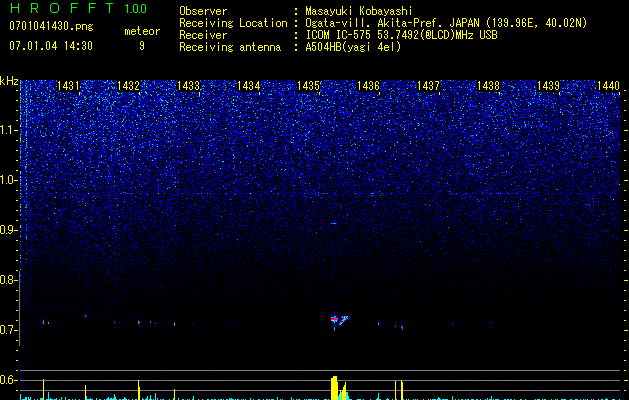629x400 pixels.
Task: Click the Receiver value ICOM IC-575
Action: pyautogui.click(x=338, y=35)
